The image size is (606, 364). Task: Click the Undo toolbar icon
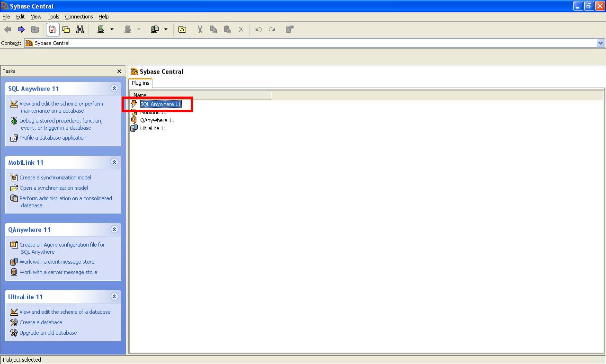click(x=258, y=29)
